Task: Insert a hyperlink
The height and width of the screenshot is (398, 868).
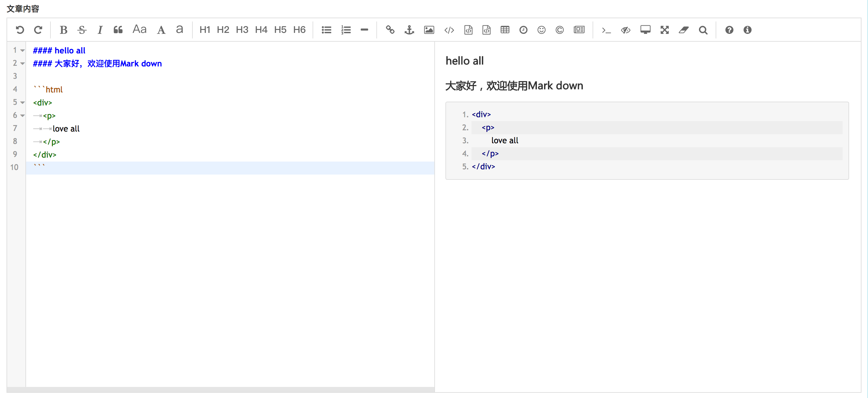Action: point(390,30)
